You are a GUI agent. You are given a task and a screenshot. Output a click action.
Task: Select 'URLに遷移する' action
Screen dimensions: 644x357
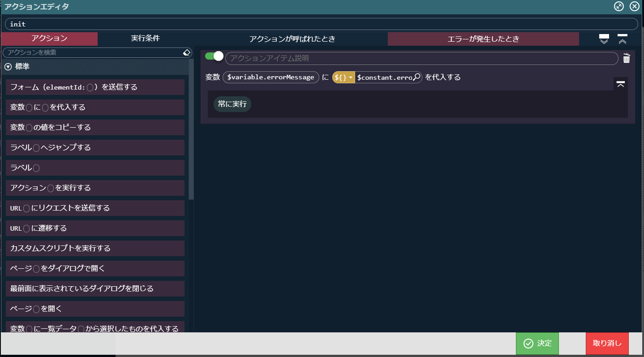95,228
